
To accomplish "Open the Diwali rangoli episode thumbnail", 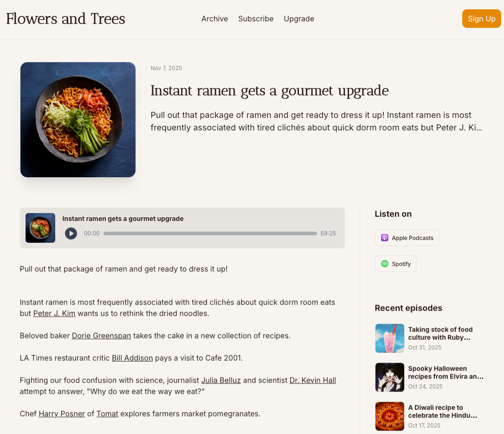I will click(389, 416).
